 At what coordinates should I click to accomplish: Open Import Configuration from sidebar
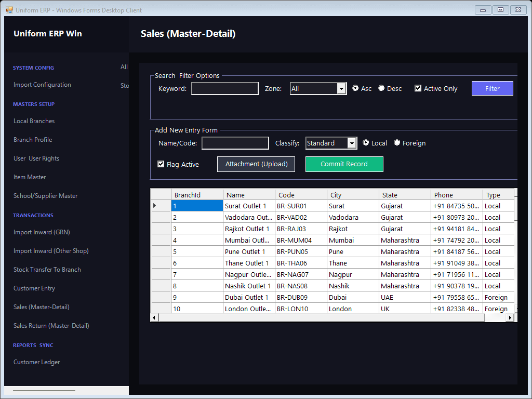click(x=42, y=85)
